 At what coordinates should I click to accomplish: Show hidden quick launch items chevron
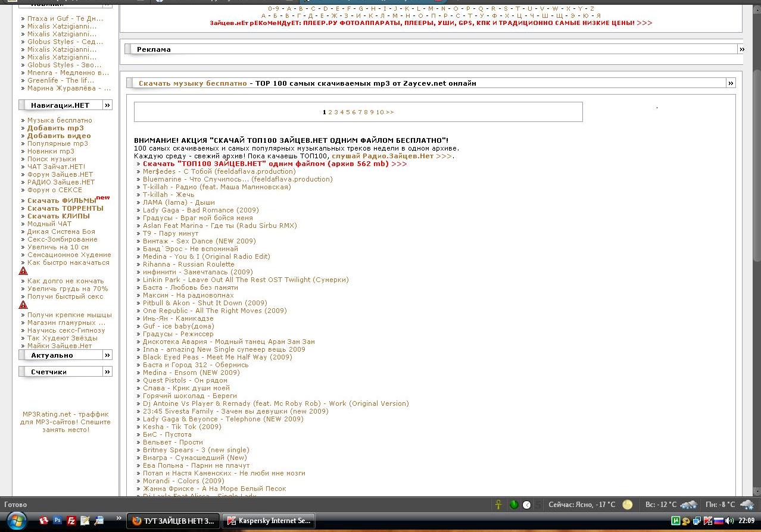(120, 519)
